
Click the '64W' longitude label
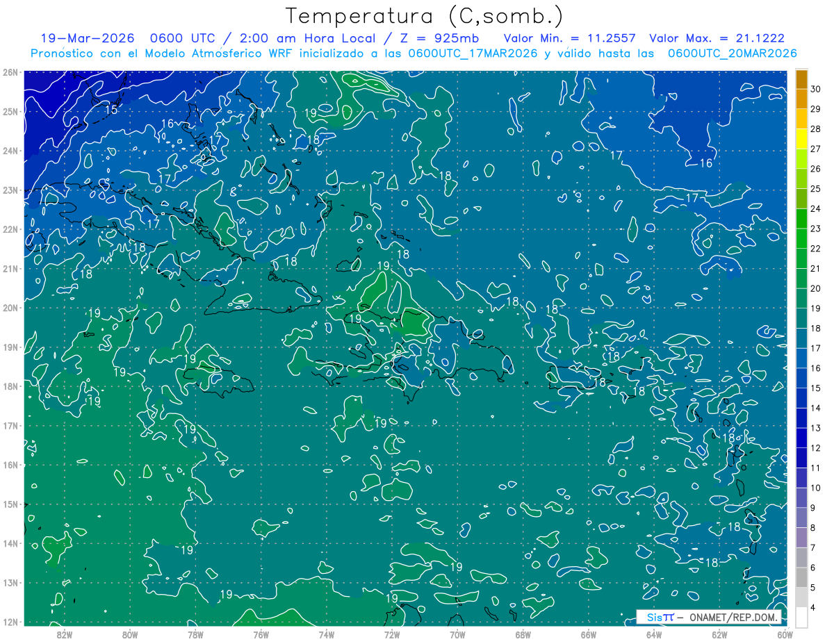654,634
